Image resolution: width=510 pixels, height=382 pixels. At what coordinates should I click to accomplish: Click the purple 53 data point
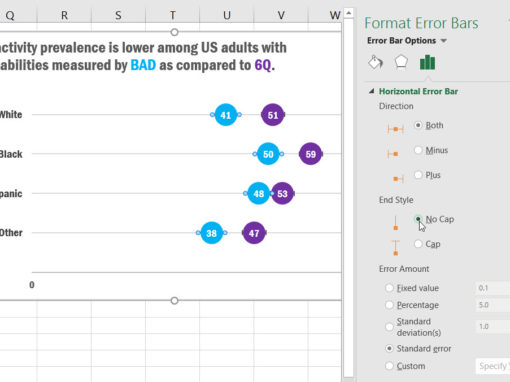282,193
